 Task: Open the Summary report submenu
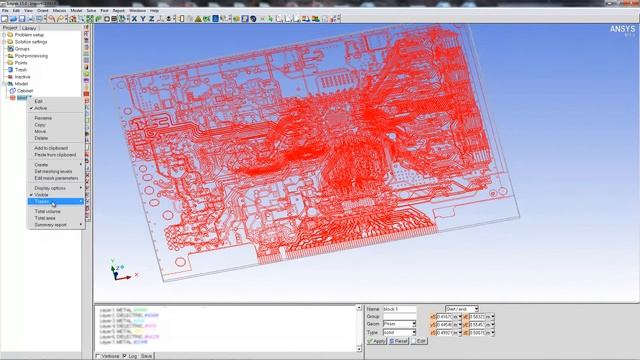[56, 225]
